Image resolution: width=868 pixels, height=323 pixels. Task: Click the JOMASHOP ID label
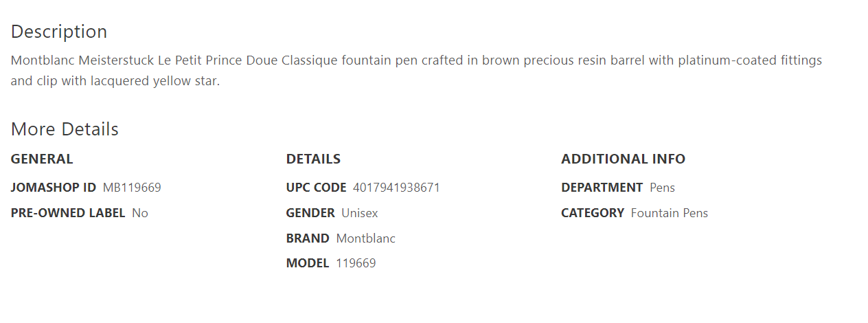pyautogui.click(x=54, y=188)
